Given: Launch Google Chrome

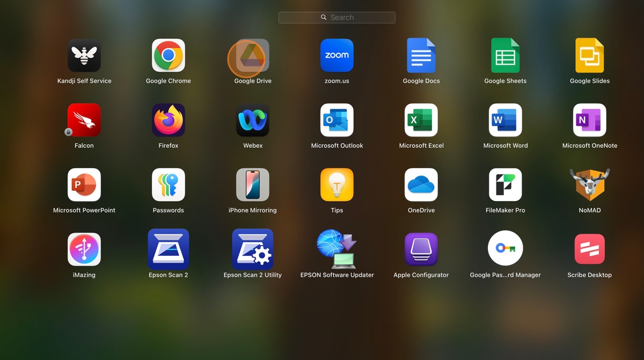Looking at the screenshot, I should pyautogui.click(x=169, y=55).
